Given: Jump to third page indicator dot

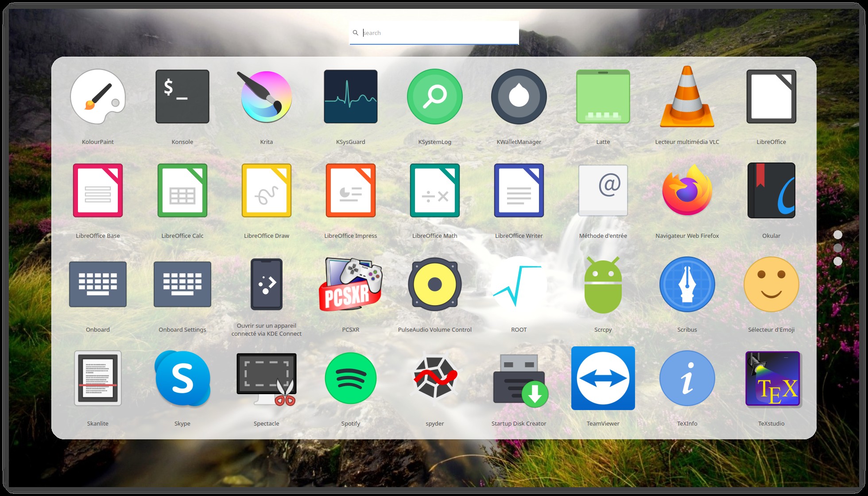Looking at the screenshot, I should point(837,261).
